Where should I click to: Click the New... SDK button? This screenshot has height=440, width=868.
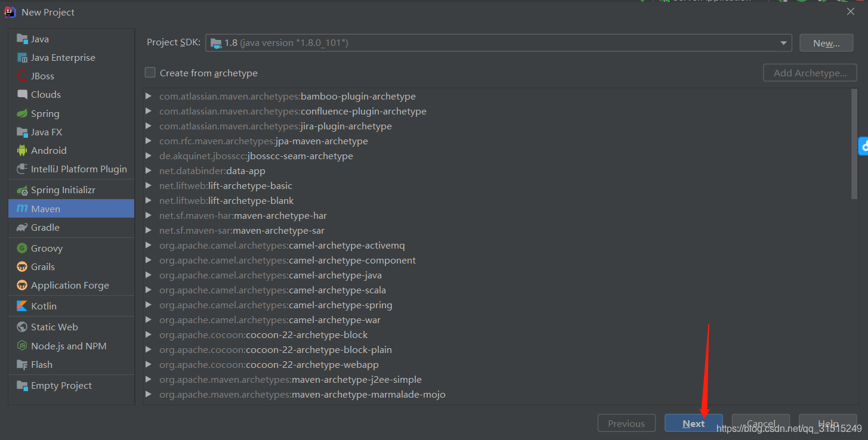tap(826, 43)
